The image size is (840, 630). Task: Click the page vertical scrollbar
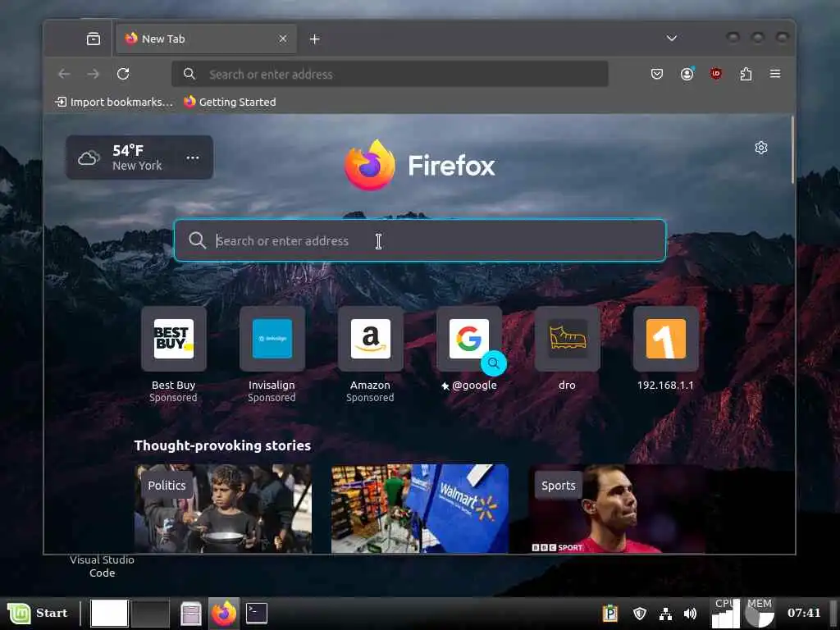pyautogui.click(x=792, y=150)
